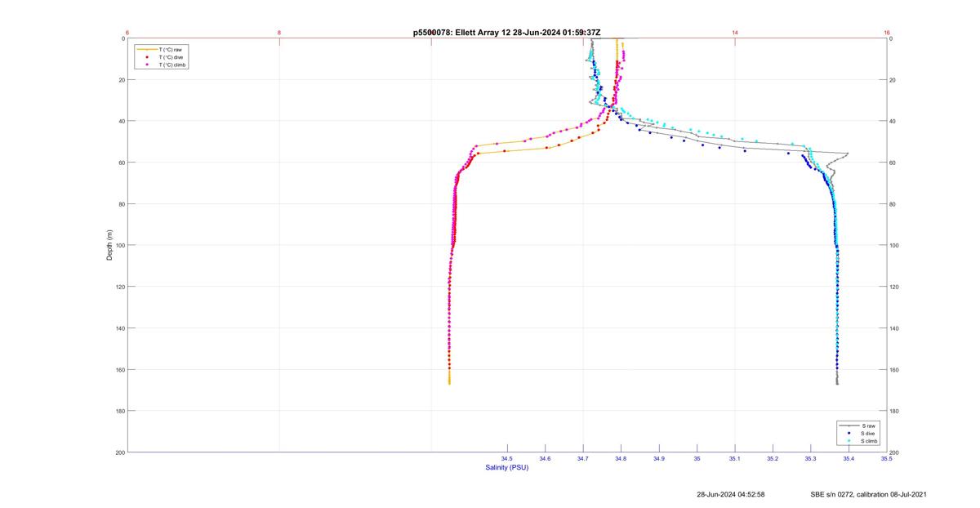Click left depth axis tick 100

pos(120,245)
